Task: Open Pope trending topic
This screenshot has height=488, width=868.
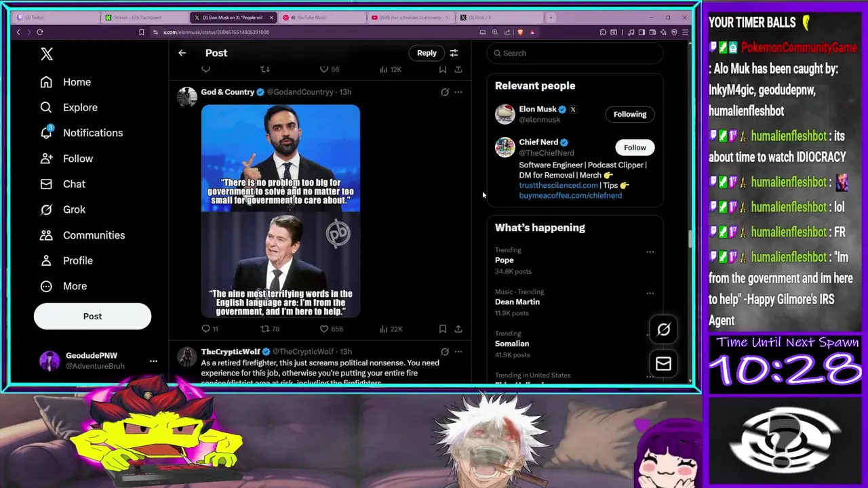Action: tap(505, 260)
